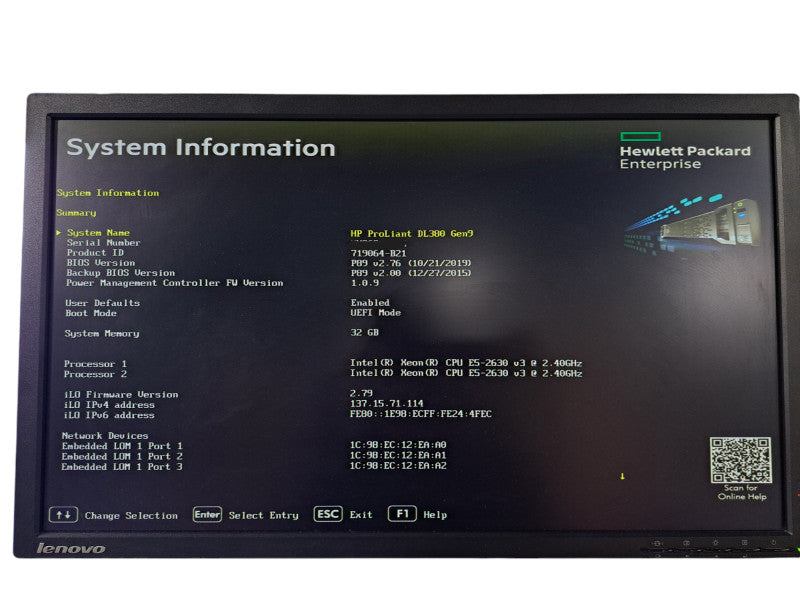Click the Summary heading
The width and height of the screenshot is (800, 600).
pyautogui.click(x=77, y=213)
